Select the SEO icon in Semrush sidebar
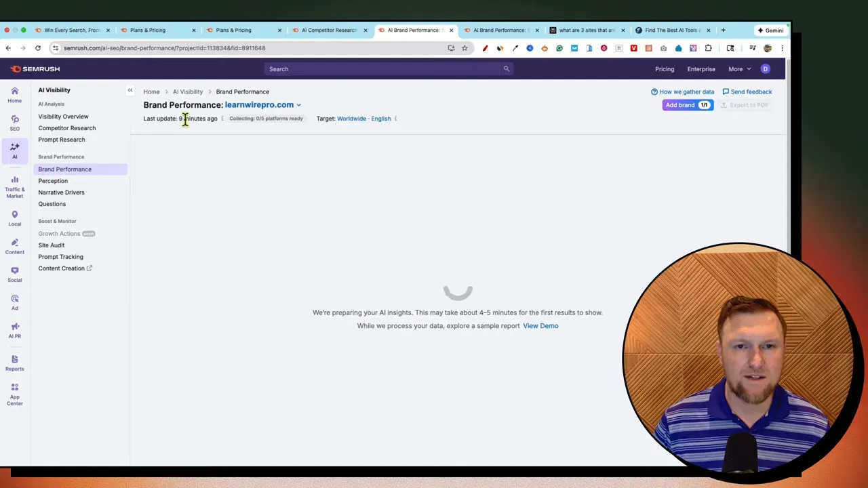Image resolution: width=868 pixels, height=488 pixels. (14, 123)
